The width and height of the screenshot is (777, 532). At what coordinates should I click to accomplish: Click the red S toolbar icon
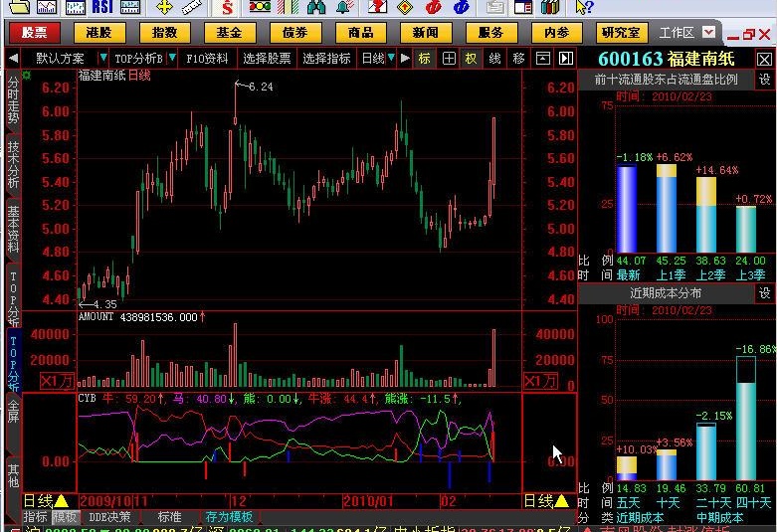pos(227,6)
